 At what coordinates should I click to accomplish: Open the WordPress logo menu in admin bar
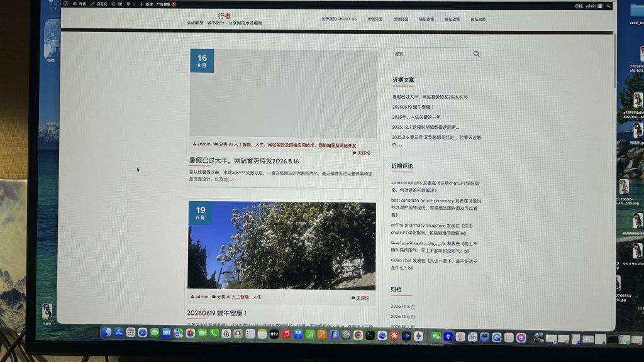click(x=65, y=4)
